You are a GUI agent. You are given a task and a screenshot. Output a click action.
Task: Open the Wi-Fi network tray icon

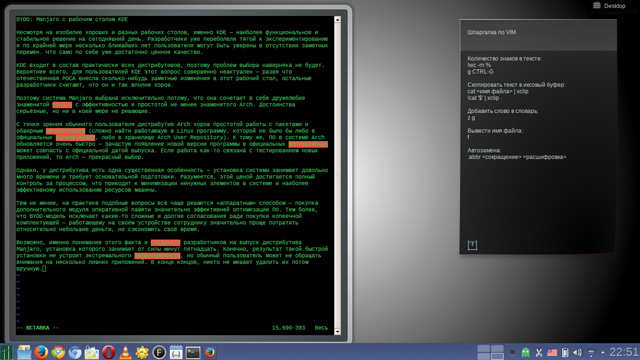tap(591, 353)
